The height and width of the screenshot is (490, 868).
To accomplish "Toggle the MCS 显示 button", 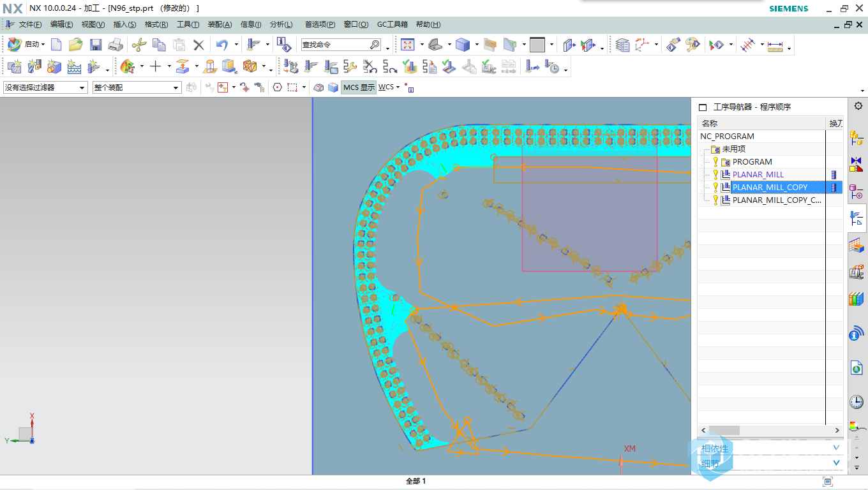I will [359, 87].
